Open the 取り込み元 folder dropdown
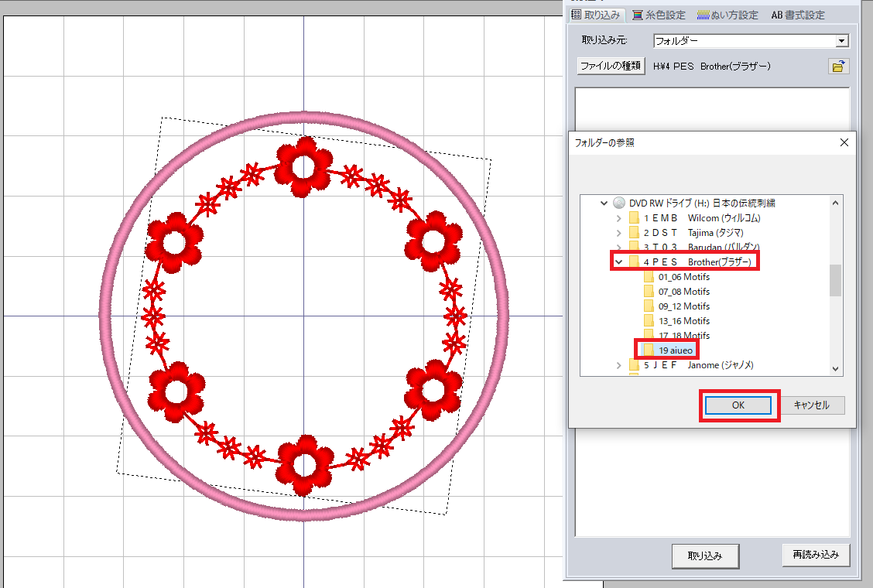The width and height of the screenshot is (873, 588). point(842,41)
